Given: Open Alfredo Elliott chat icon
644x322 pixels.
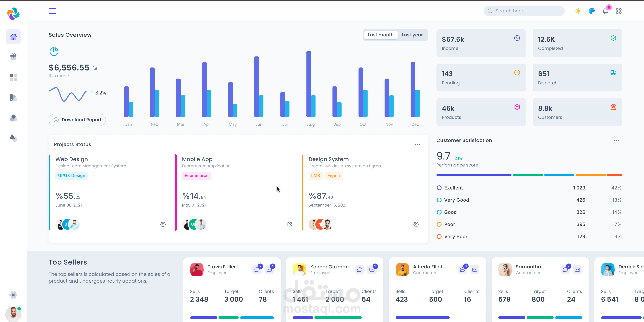Looking at the screenshot, I should pos(463,270).
